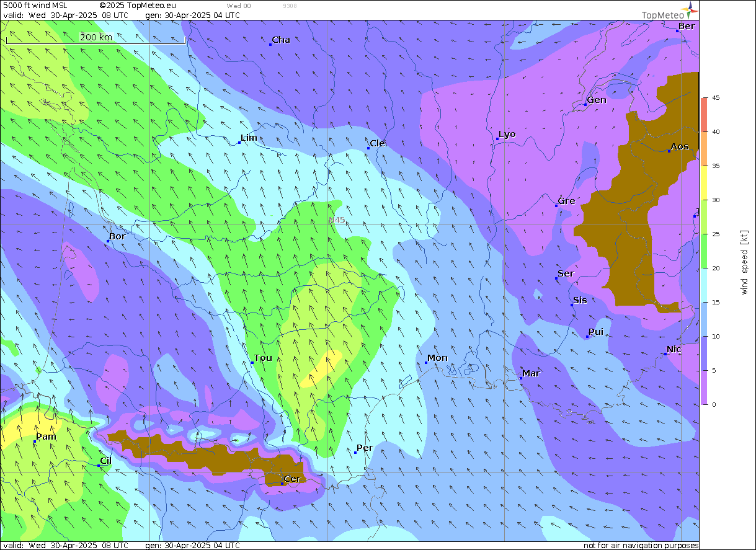Click the Nic city label
Image resolution: width=756 pixels, height=550 pixels.
point(674,349)
